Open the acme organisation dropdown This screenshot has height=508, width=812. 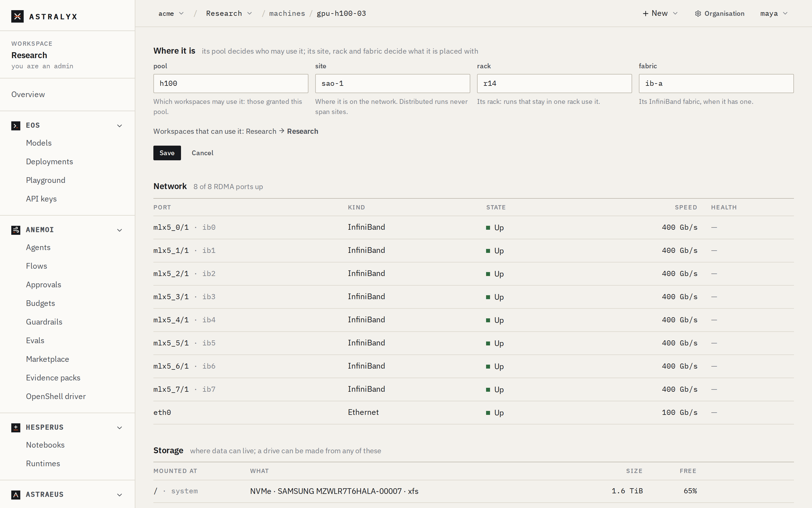(x=171, y=14)
